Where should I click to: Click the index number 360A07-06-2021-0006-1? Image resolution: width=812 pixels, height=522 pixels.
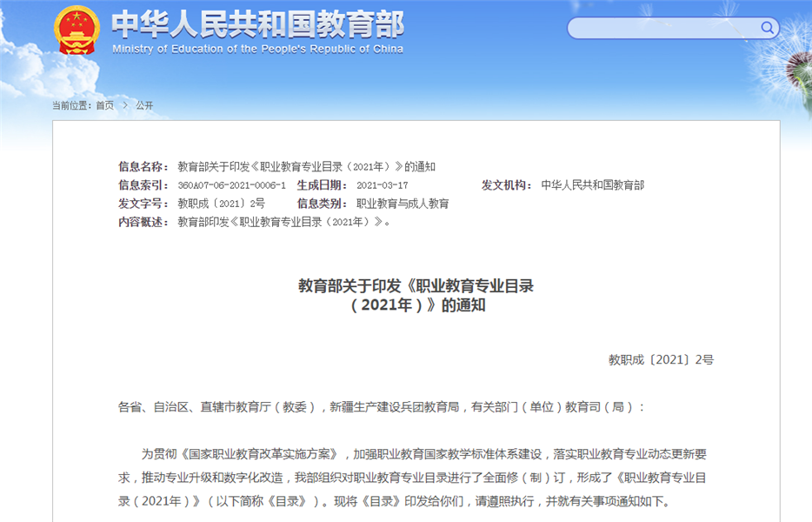[x=231, y=185]
